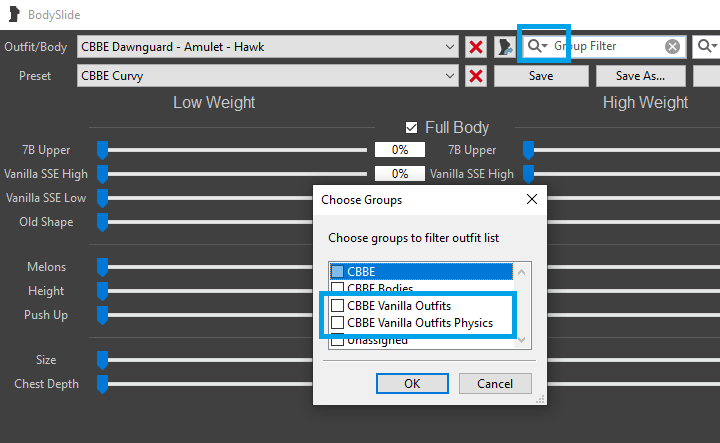Image resolution: width=720 pixels, height=443 pixels.
Task: Click the High Weight heading
Action: pos(645,102)
